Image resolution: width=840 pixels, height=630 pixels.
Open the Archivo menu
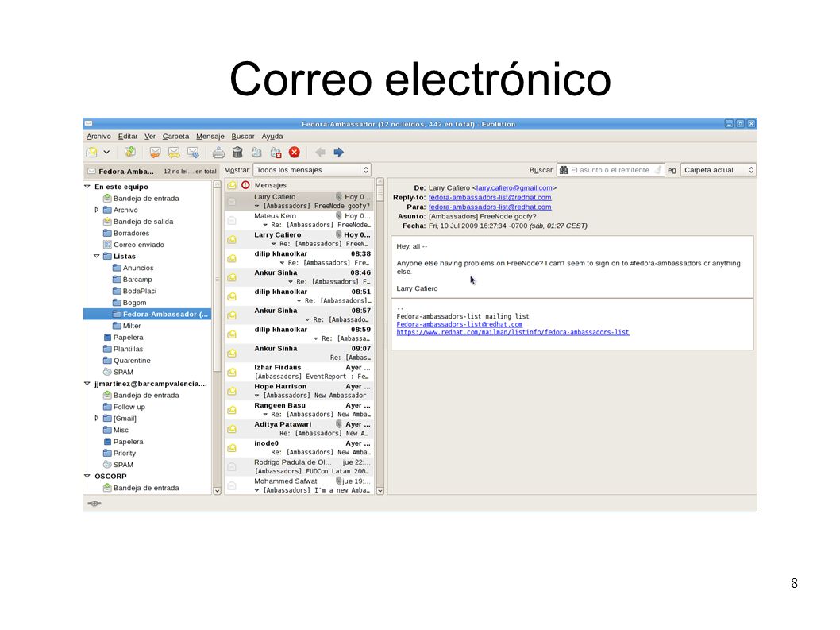98,136
